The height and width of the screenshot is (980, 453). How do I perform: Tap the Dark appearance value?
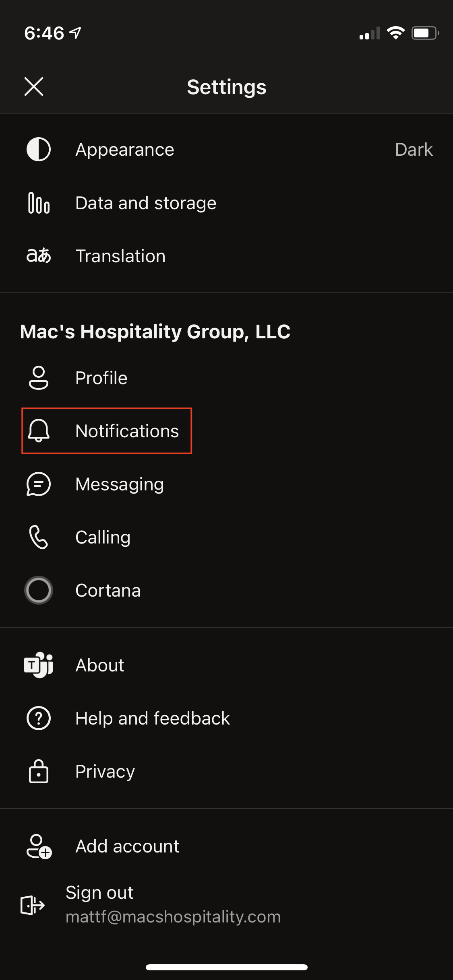(414, 150)
